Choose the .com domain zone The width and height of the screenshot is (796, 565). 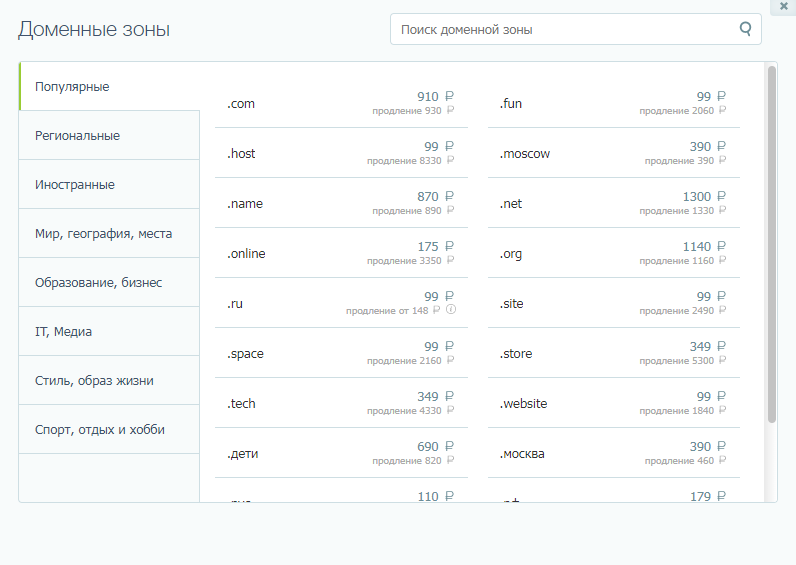click(242, 104)
